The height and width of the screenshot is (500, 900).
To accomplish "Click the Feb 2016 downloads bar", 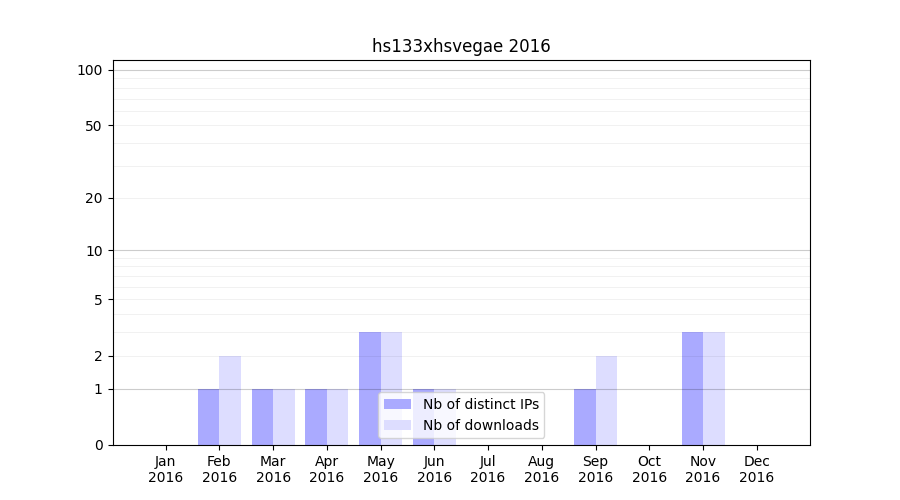I will point(230,400).
